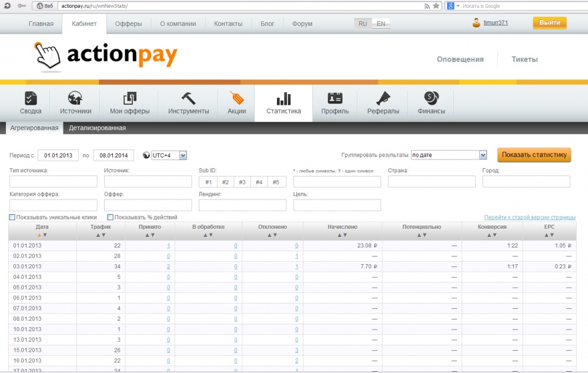Switch language to EN
588x373 pixels.
381,24
